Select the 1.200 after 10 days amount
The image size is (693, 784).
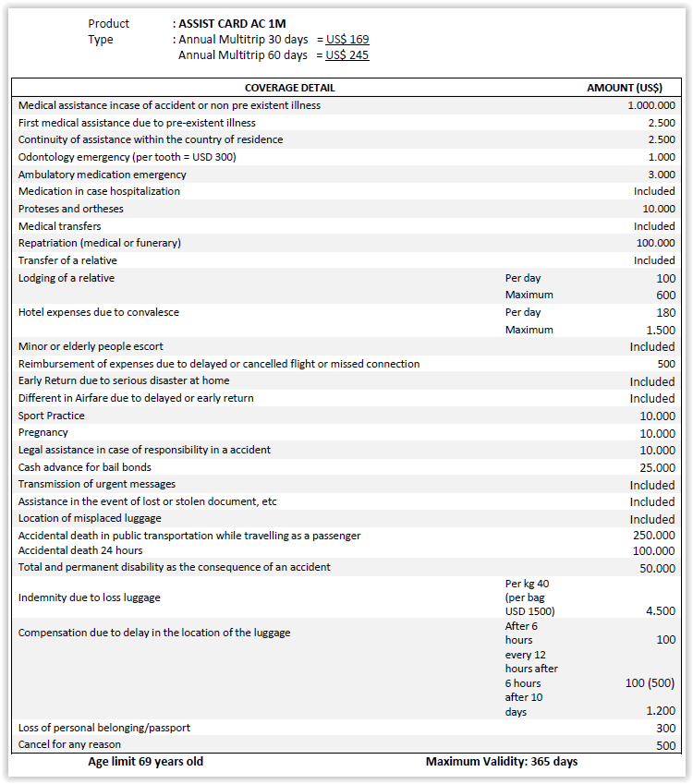(x=661, y=710)
